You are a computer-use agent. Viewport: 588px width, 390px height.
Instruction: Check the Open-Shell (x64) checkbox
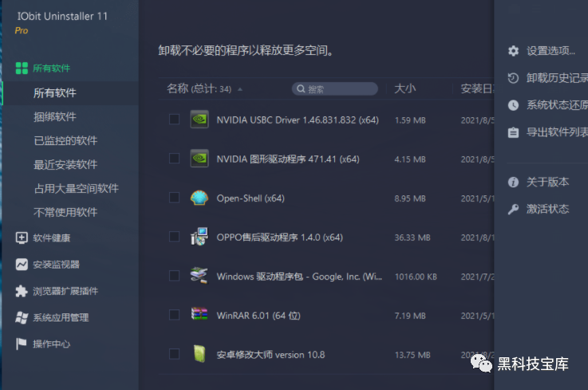[174, 197]
